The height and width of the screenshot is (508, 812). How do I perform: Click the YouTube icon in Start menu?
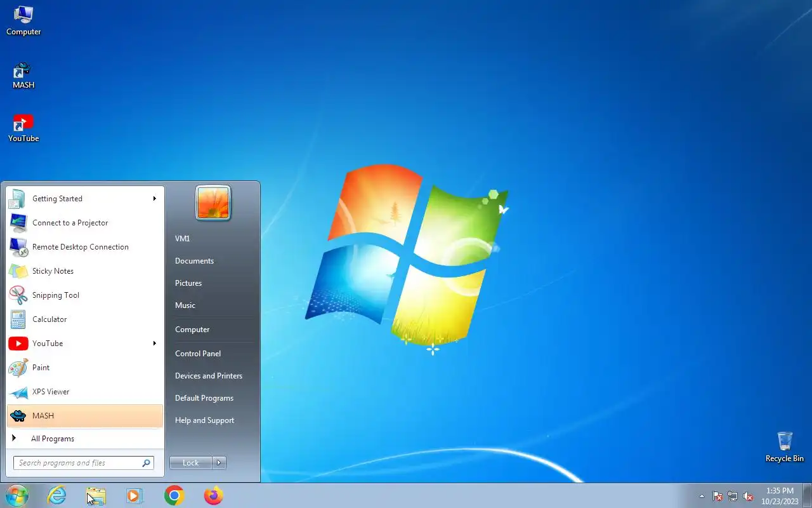point(18,344)
